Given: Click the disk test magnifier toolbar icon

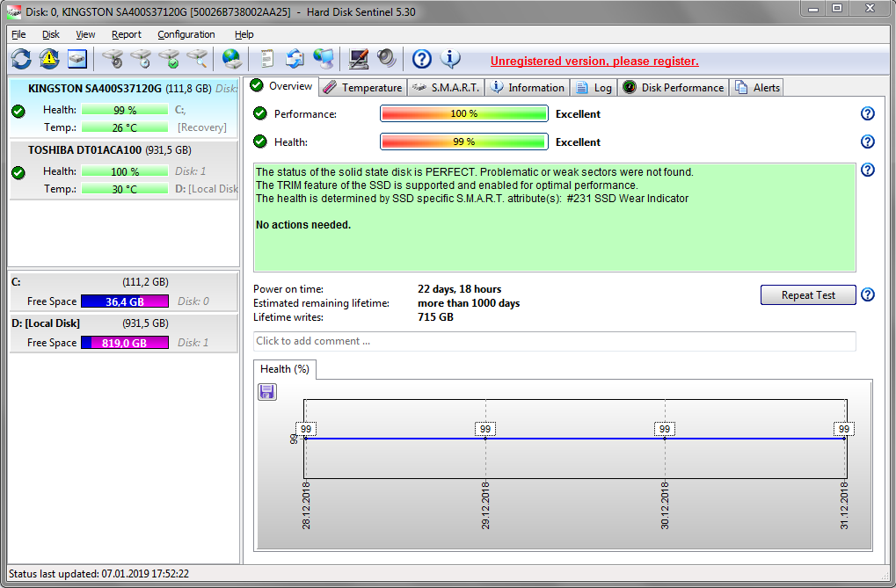Looking at the screenshot, I should tap(198, 59).
